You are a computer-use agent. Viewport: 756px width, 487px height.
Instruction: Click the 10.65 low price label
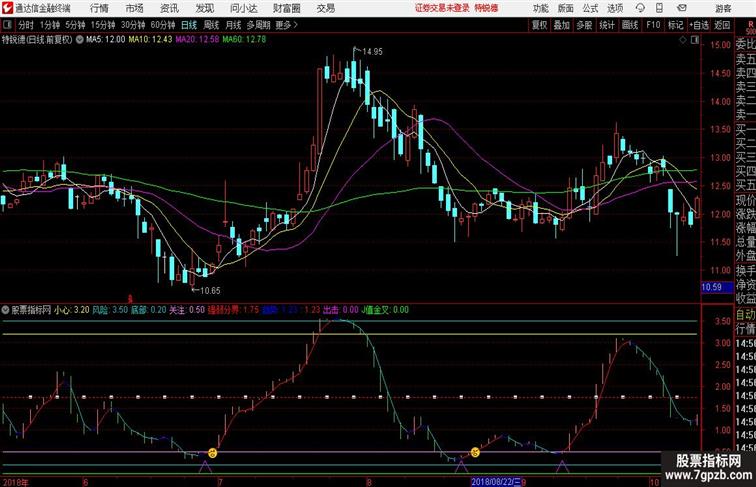point(210,291)
